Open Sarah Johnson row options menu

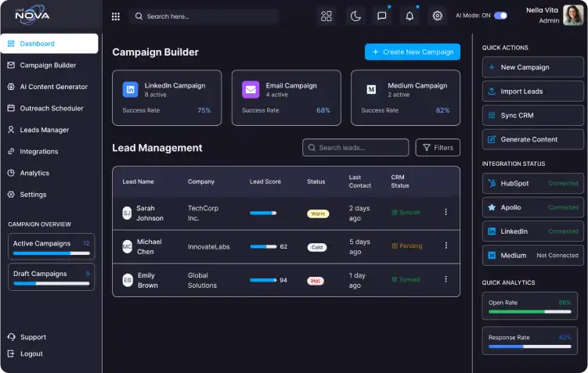pos(446,212)
